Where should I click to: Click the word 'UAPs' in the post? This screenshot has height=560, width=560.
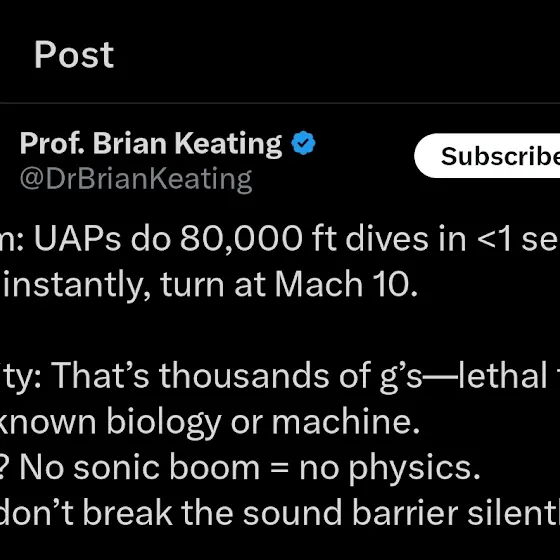78,239
